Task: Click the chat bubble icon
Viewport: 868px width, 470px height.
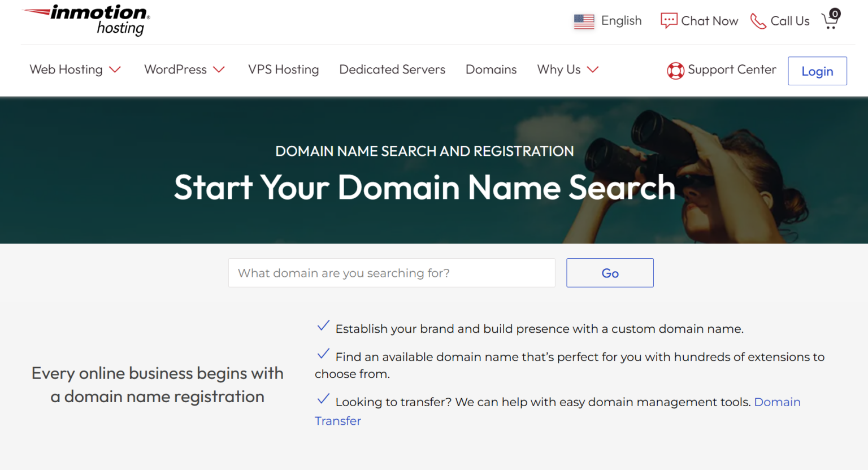Action: [669, 20]
